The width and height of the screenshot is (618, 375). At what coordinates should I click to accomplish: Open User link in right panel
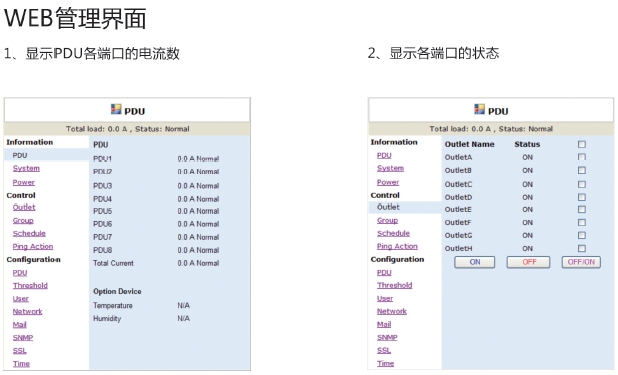point(385,299)
